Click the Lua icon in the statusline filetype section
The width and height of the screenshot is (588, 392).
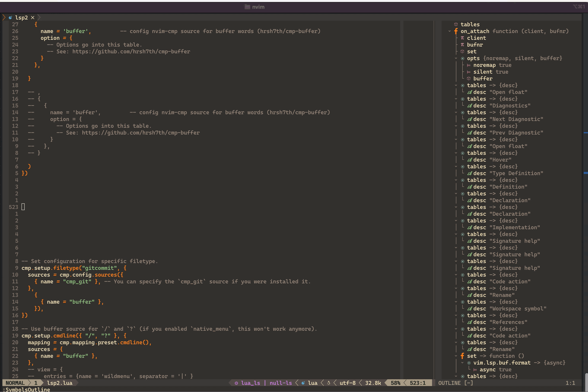(x=303, y=383)
